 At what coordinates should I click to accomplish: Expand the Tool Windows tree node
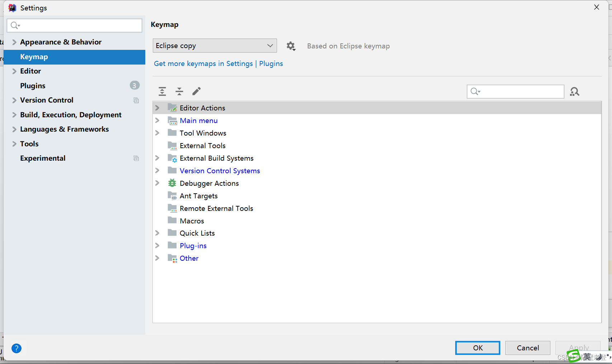click(x=157, y=133)
